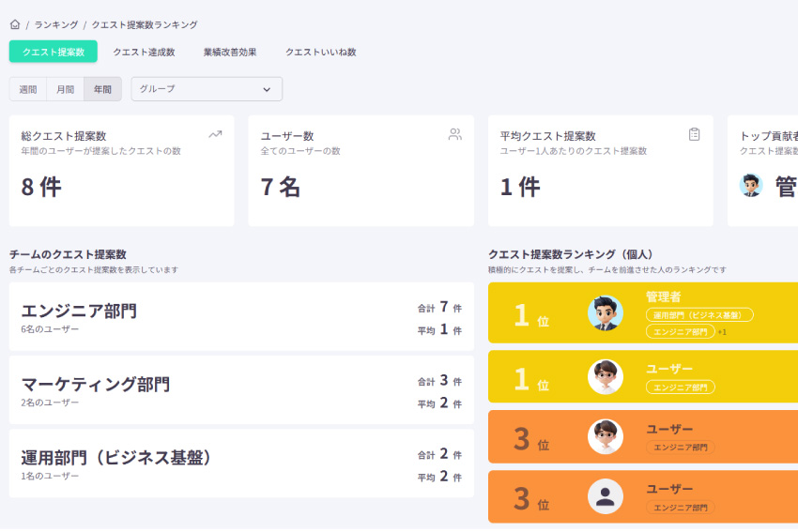Click 平均クエスト提案数 card title
Screen dimensions: 798x532
(x=547, y=136)
